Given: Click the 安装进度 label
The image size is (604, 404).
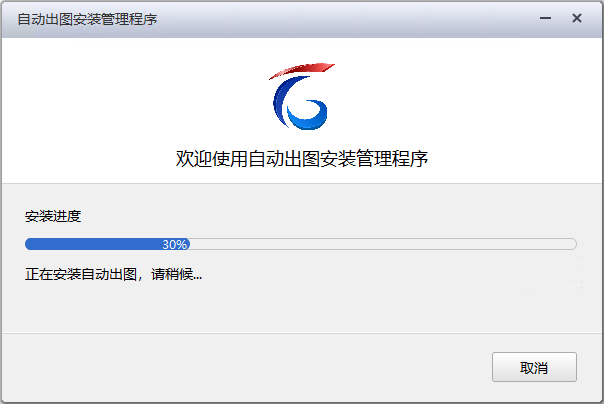Looking at the screenshot, I should coord(53,216).
